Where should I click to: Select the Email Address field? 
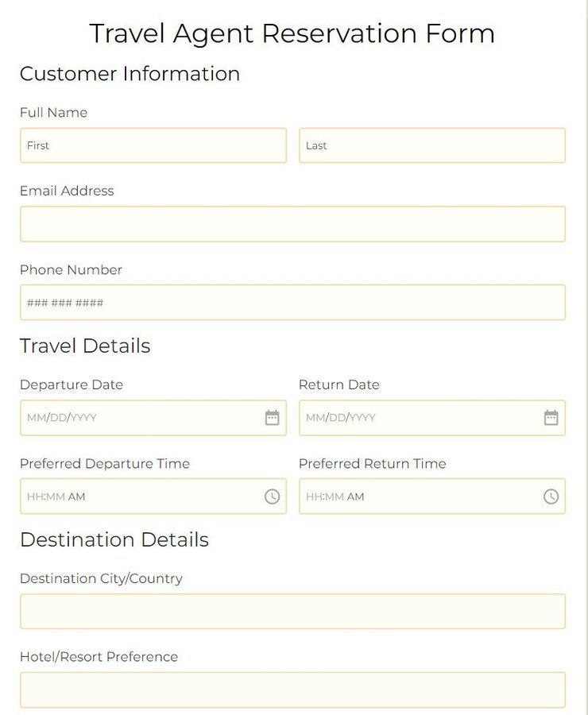pyautogui.click(x=292, y=224)
